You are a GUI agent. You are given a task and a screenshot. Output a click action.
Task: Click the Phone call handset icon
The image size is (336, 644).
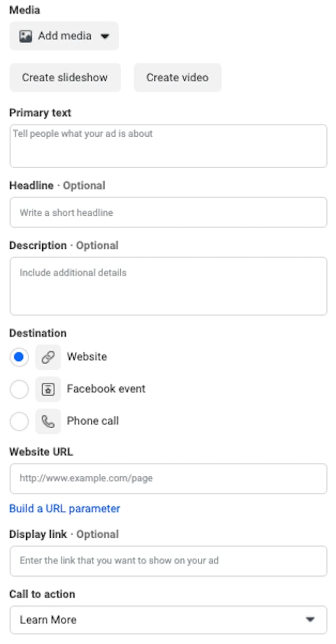[48, 421]
